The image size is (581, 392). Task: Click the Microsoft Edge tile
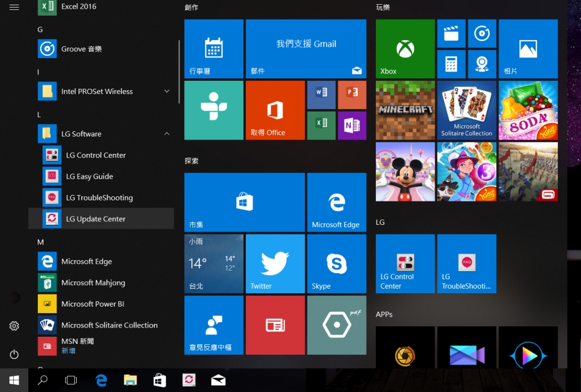point(336,202)
